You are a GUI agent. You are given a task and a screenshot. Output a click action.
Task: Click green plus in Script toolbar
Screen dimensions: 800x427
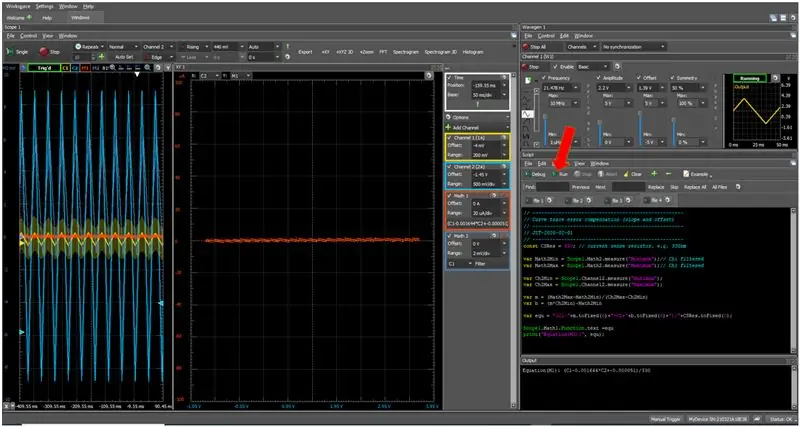pyautogui.click(x=654, y=174)
